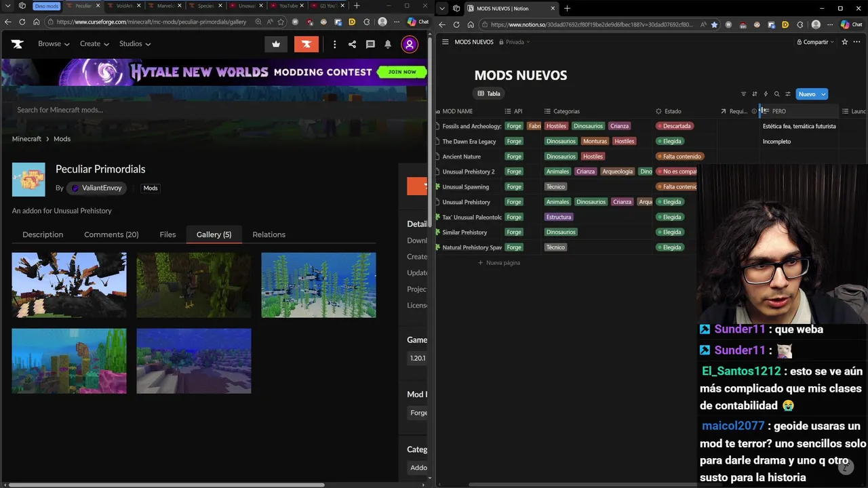
Task: Open the crown premium icon on CurseForge
Action: [276, 44]
